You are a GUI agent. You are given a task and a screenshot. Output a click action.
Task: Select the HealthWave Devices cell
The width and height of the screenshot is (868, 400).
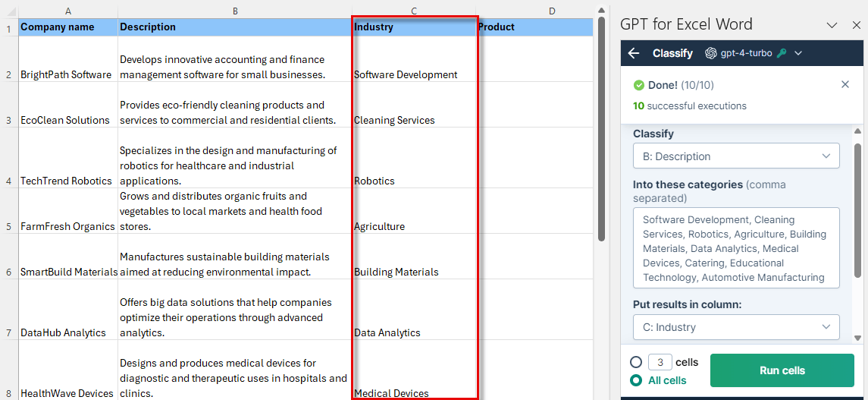click(x=68, y=370)
